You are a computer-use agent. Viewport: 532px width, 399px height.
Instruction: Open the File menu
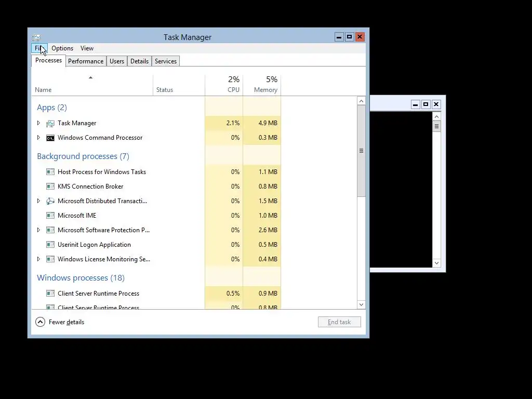(x=39, y=48)
